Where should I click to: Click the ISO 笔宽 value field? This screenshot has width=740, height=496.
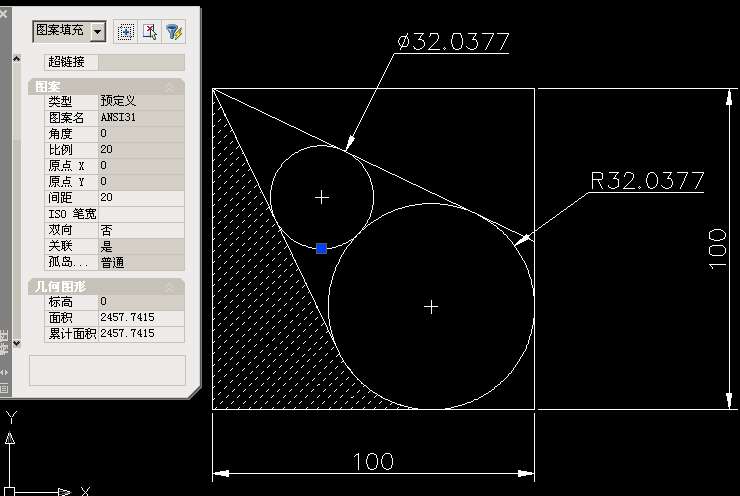coord(141,214)
